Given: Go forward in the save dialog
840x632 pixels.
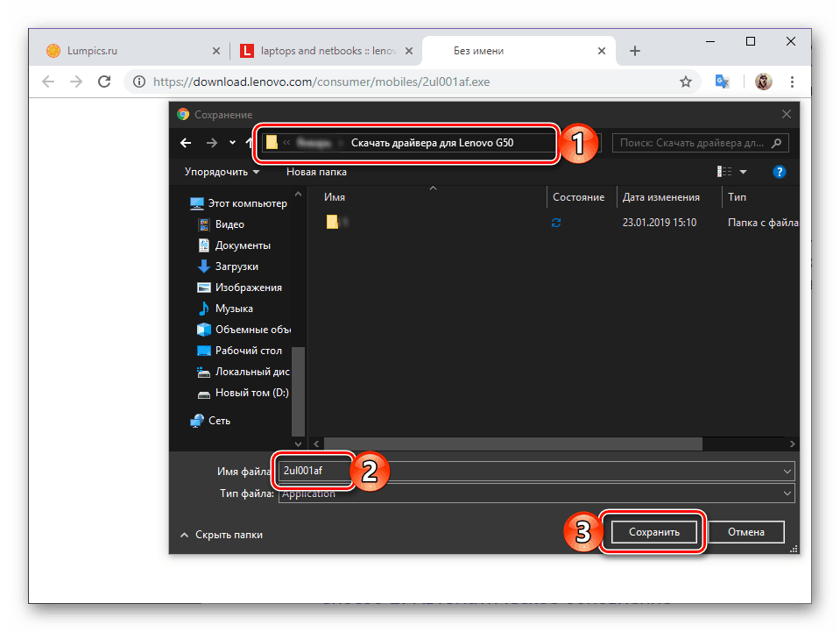Looking at the screenshot, I should 212,143.
